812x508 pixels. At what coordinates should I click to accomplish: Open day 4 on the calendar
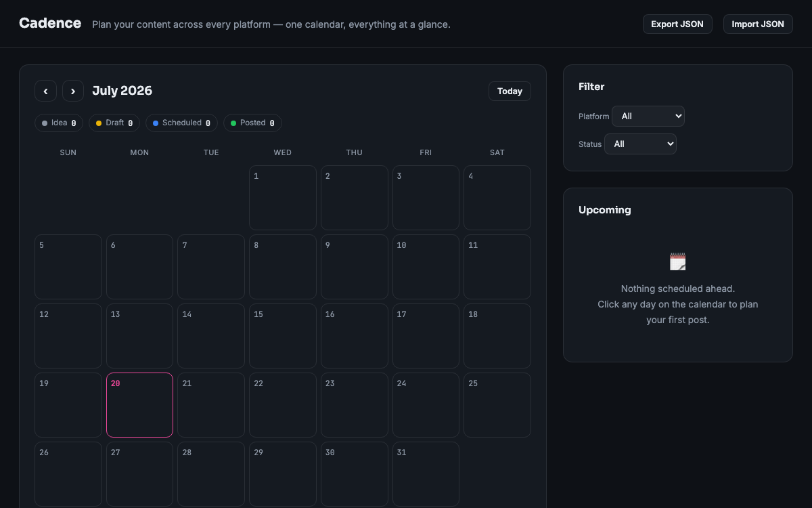(497, 198)
